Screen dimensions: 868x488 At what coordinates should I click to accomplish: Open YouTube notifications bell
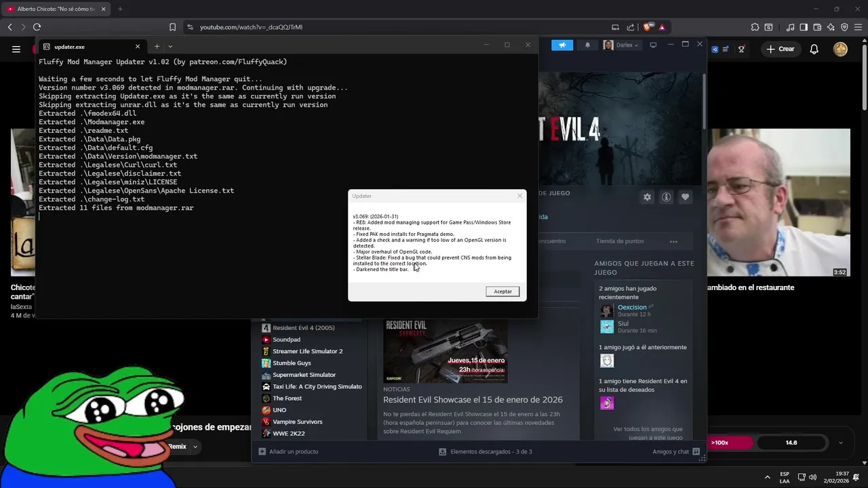pyautogui.click(x=814, y=49)
